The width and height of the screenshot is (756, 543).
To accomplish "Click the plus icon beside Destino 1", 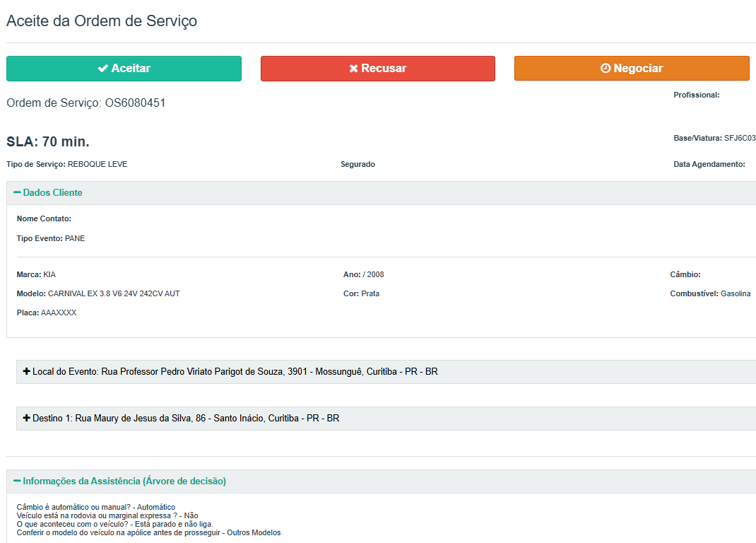I will pyautogui.click(x=27, y=418).
